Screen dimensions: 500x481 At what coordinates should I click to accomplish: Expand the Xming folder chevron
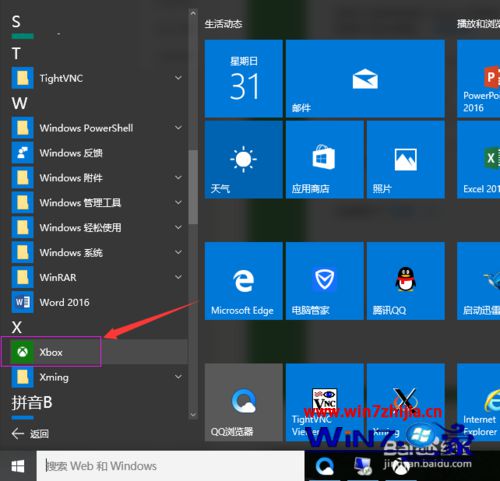click(178, 377)
